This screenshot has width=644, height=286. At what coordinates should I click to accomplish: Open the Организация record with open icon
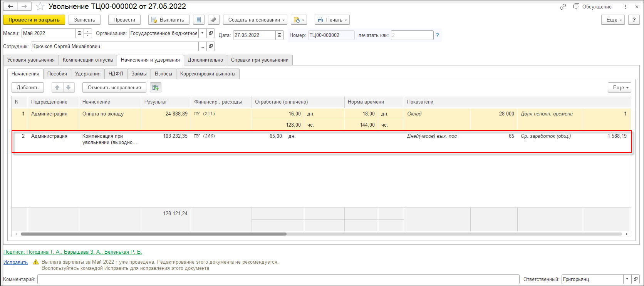(211, 33)
